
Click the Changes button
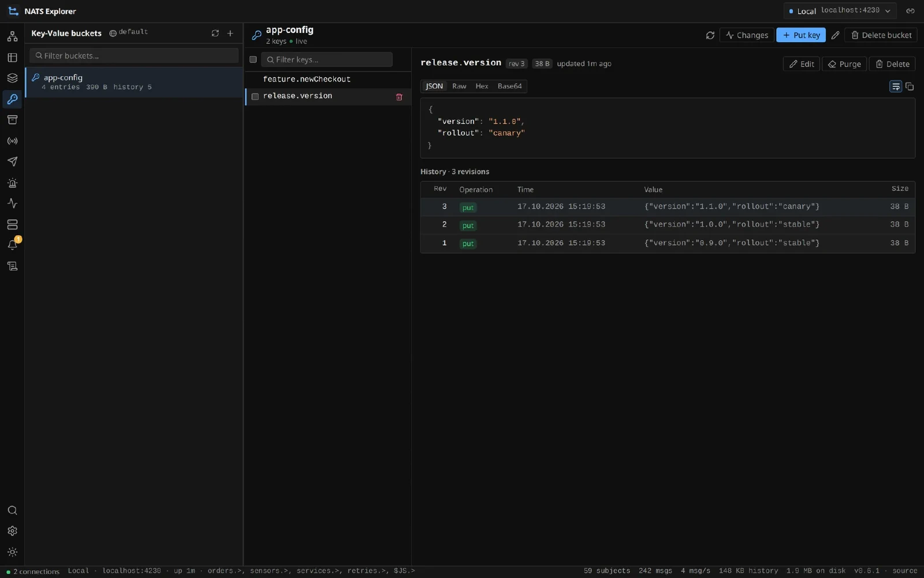point(747,35)
